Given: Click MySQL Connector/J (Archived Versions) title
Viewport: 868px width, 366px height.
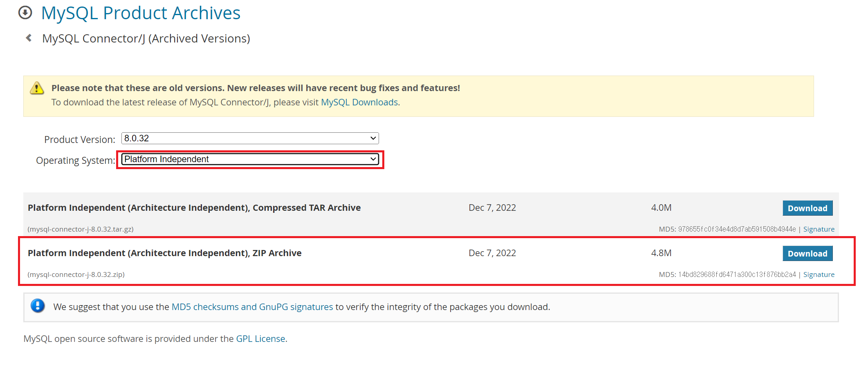Looking at the screenshot, I should pos(146,38).
